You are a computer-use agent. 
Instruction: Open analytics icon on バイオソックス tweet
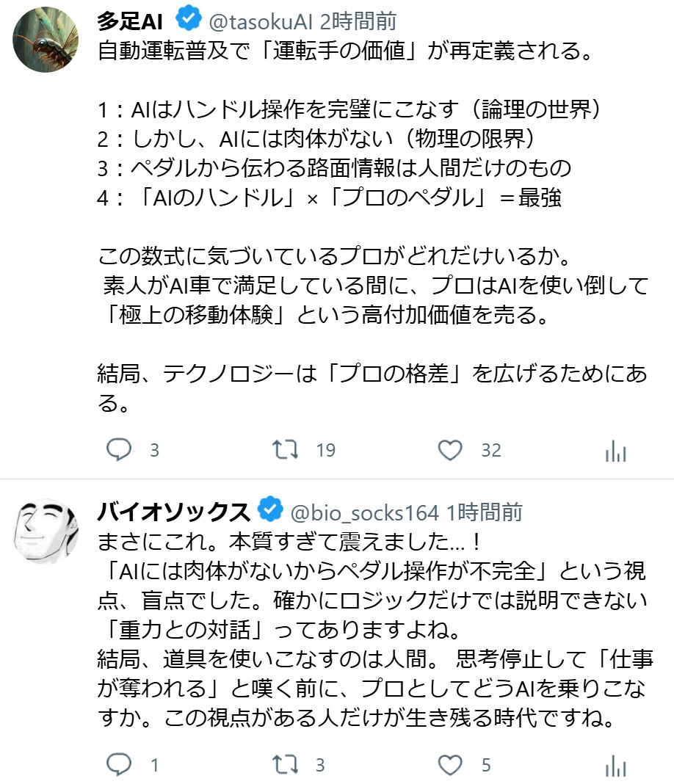[x=615, y=766]
